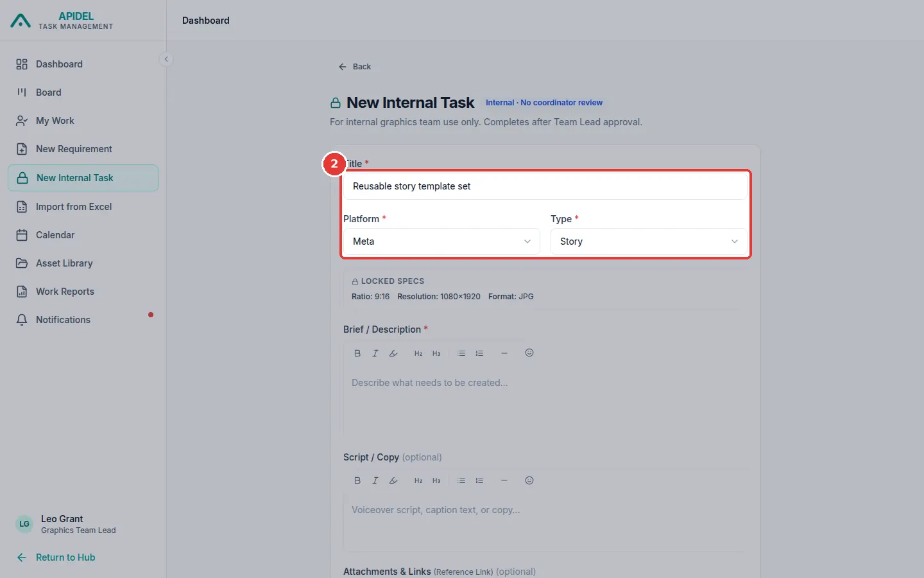Apply H3 heading in Brief / Description toolbar
924x578 pixels.
[x=436, y=353]
